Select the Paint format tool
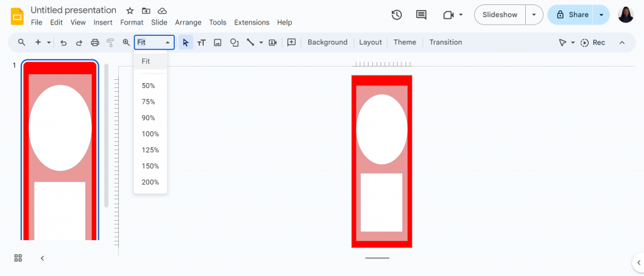This screenshot has height=276, width=644. click(110, 42)
